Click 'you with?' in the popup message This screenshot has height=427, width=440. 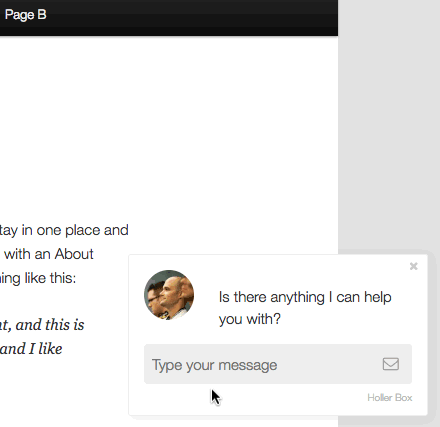click(x=250, y=319)
